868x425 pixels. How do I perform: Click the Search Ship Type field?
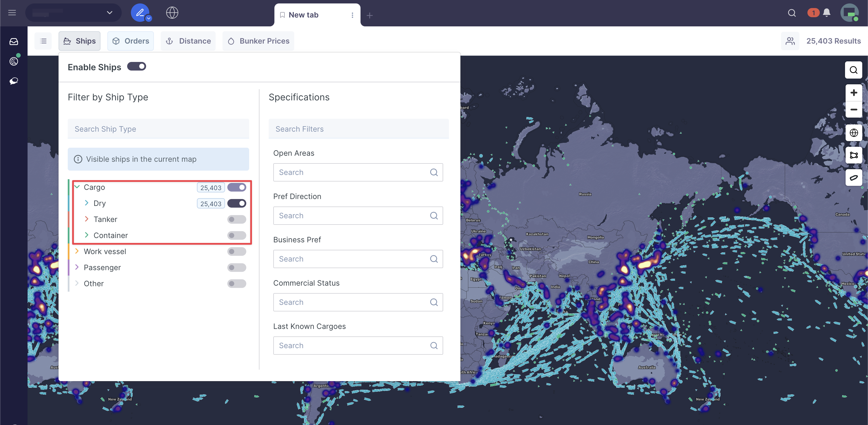point(158,129)
